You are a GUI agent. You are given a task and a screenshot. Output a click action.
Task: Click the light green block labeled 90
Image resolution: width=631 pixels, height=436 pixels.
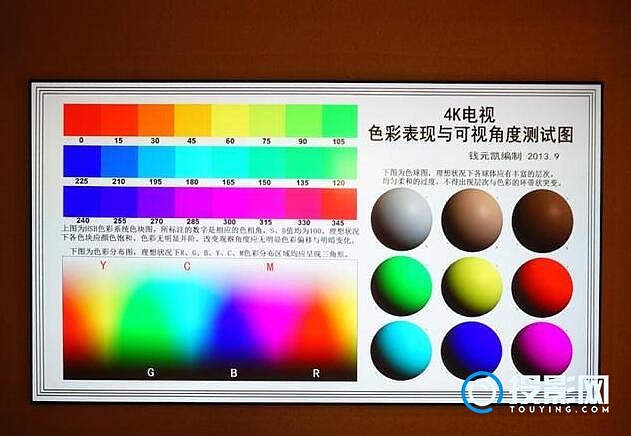point(304,120)
